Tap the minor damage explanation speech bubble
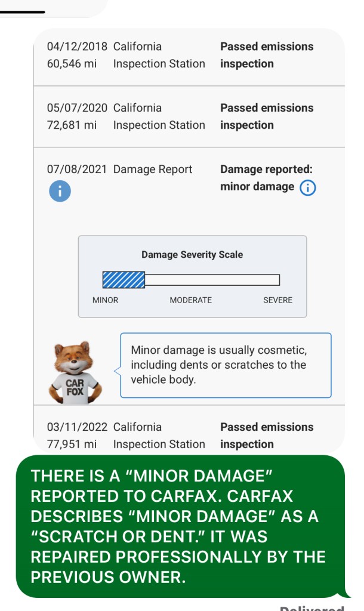This screenshot has height=611, width=364. pos(226,365)
